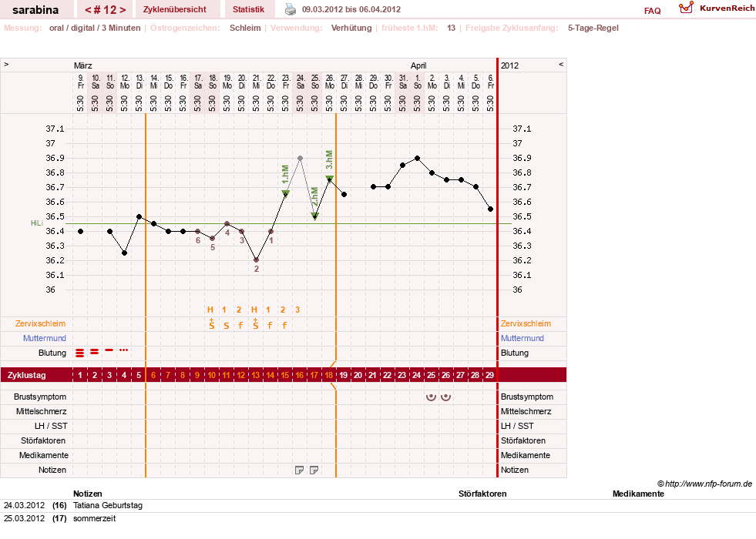Click the left Mittelschmerz row label
Image resolution: width=756 pixels, height=539 pixels.
tap(41, 411)
